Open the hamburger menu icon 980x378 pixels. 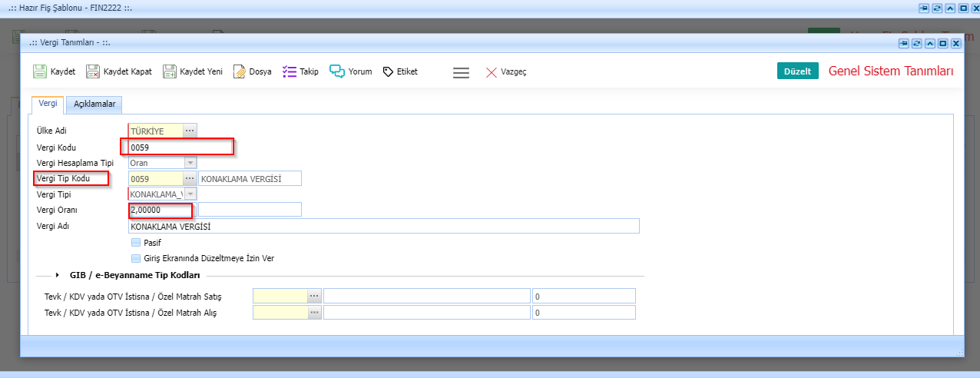tap(461, 72)
